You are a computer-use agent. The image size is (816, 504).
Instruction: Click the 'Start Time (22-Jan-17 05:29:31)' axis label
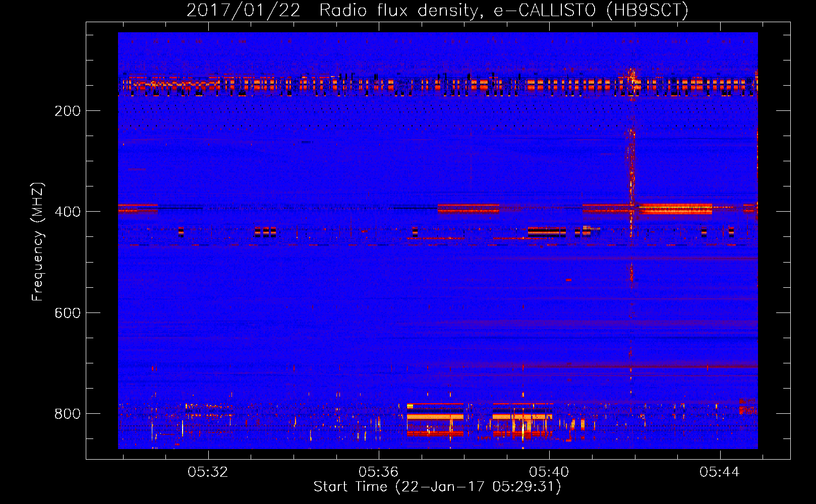point(437,487)
